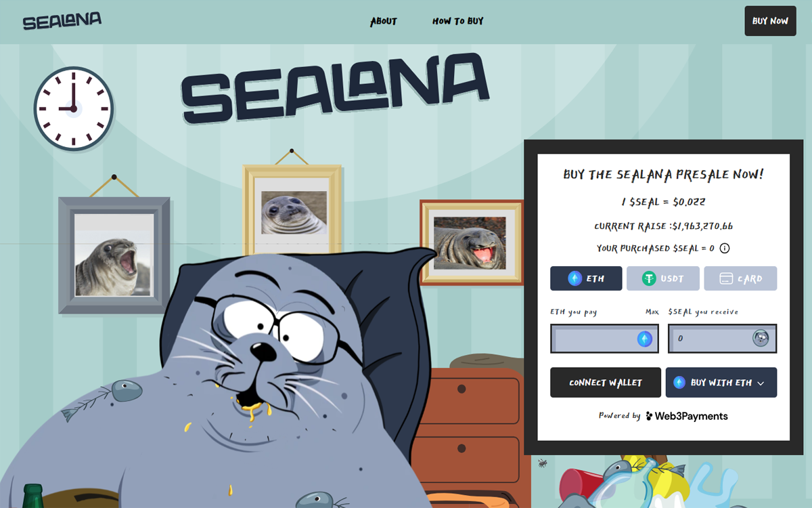Choose CARD as payment method
The height and width of the screenshot is (508, 812).
[740, 278]
